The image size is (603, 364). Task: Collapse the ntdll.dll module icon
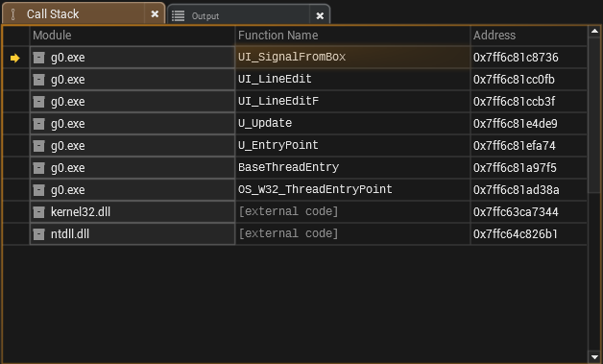click(x=38, y=234)
